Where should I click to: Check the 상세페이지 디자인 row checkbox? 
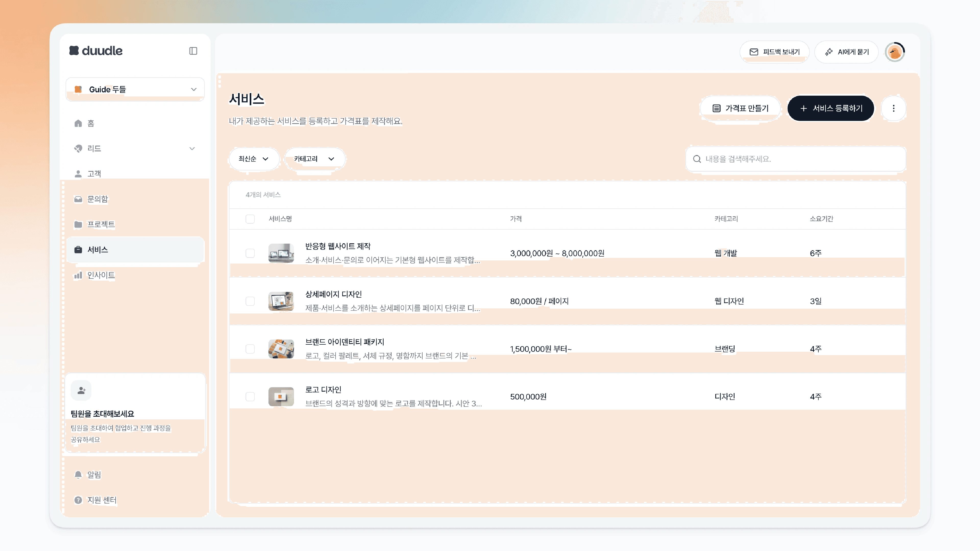[x=250, y=301]
